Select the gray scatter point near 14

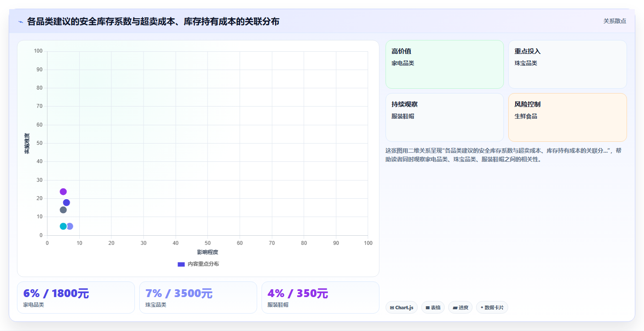63,210
